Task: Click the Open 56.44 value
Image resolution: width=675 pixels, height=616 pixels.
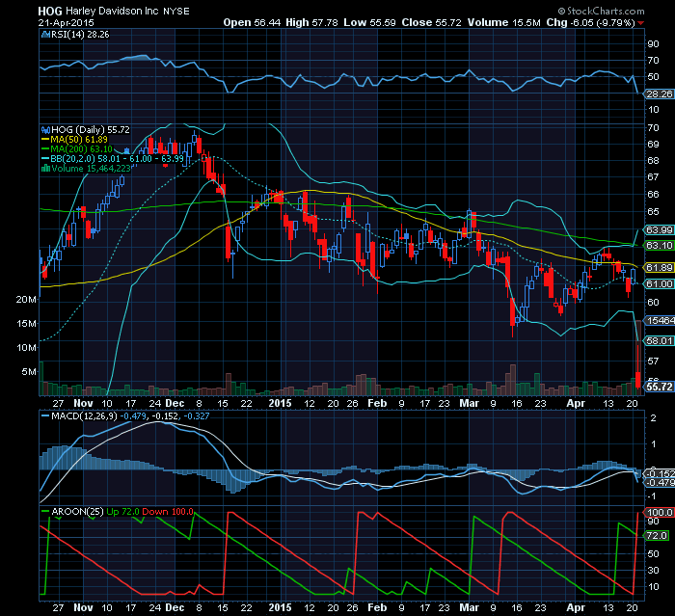Action: [252, 23]
